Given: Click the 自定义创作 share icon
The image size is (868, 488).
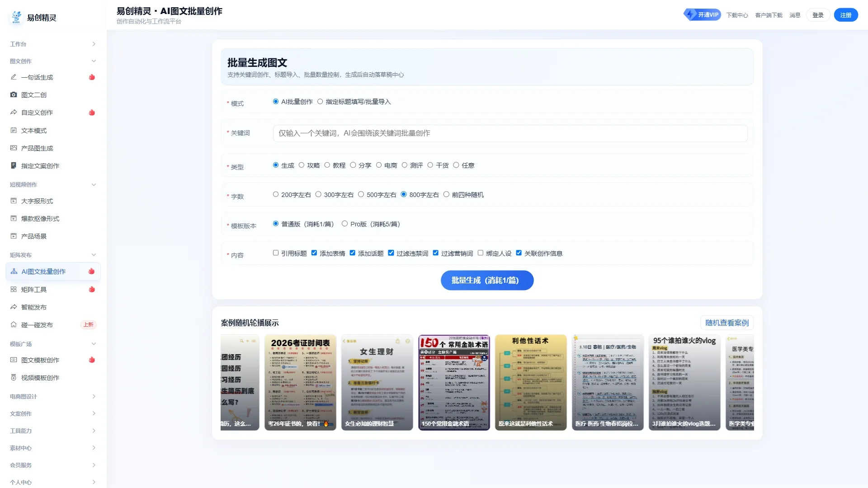Looking at the screenshot, I should 14,113.
